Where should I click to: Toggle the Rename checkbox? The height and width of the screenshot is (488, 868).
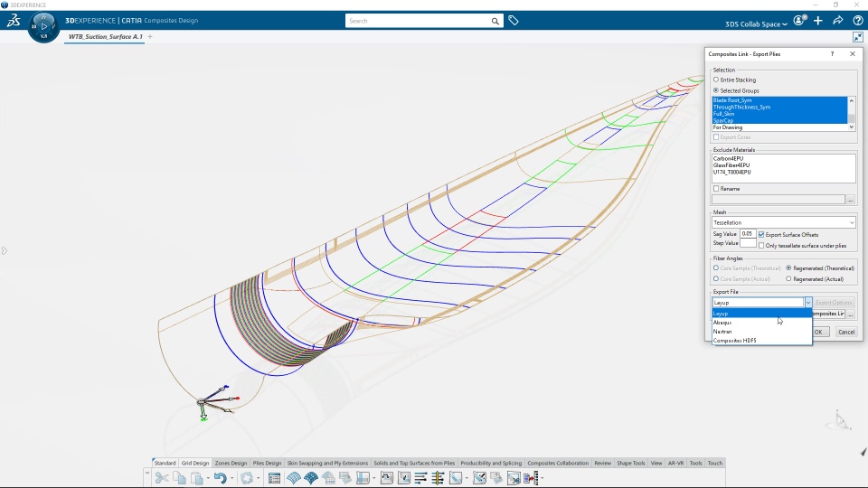point(716,189)
